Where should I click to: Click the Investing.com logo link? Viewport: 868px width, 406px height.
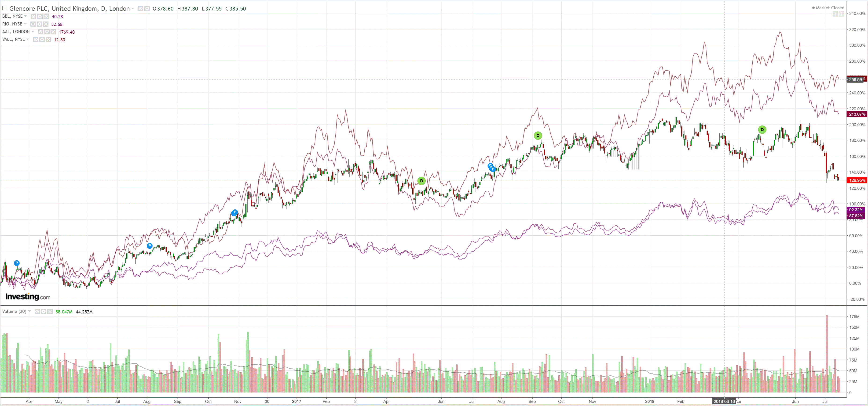coord(28,297)
